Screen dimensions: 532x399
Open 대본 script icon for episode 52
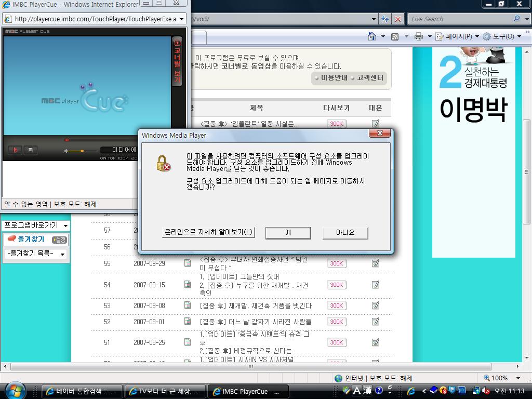(x=375, y=322)
